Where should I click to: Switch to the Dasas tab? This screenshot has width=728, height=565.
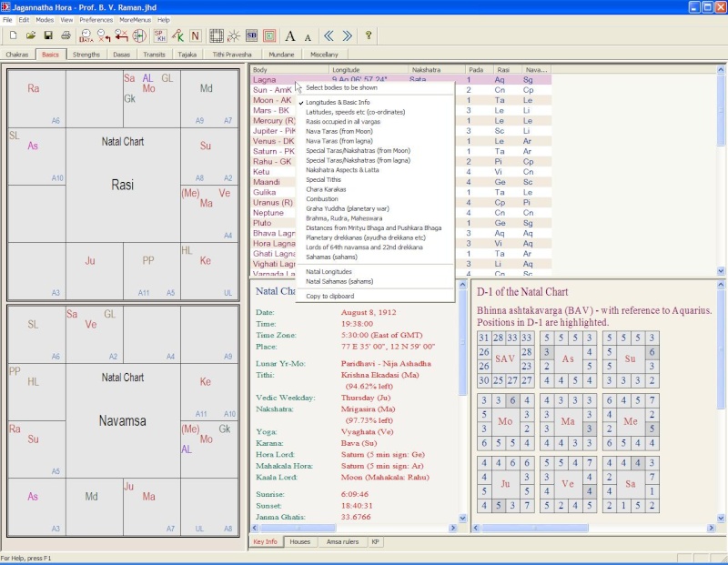[122, 55]
